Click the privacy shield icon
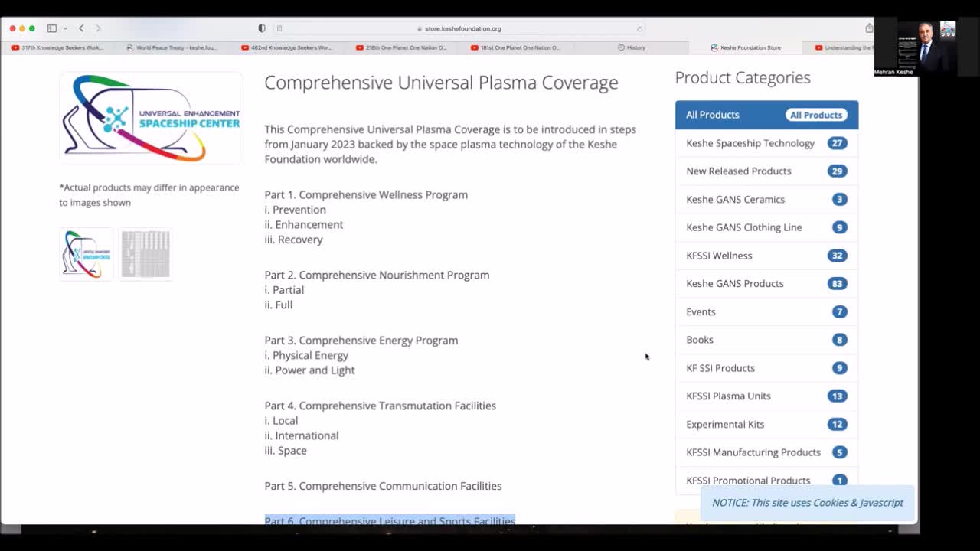The height and width of the screenshot is (551, 980). click(x=262, y=28)
